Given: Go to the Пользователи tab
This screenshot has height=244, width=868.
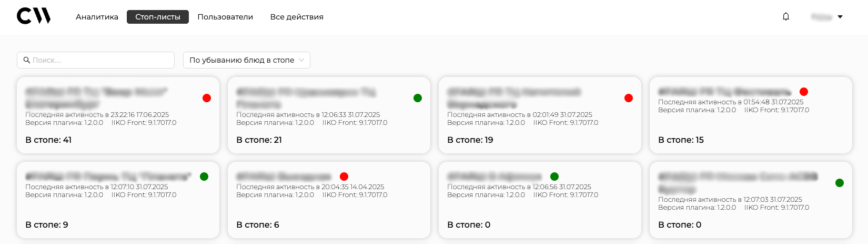Looking at the screenshot, I should 225,17.
